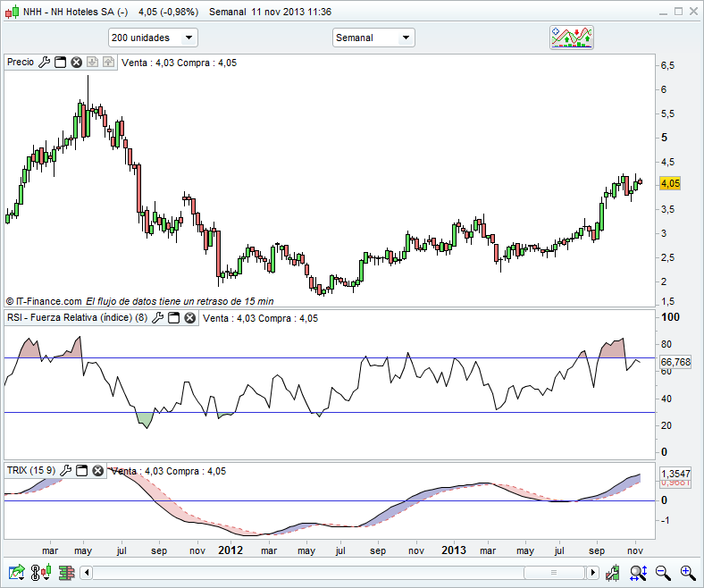Maximize the TRIX indicator panel
Image resolution: width=704 pixels, height=588 pixels.
[80, 471]
